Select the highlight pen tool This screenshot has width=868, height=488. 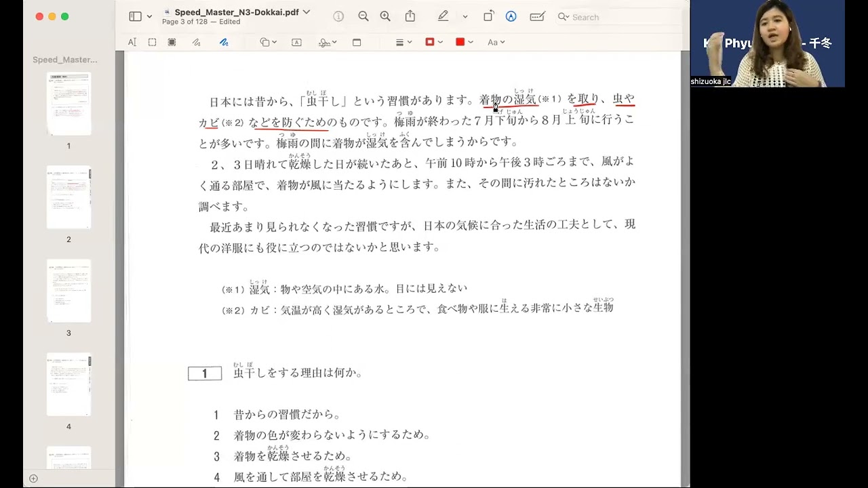tap(443, 17)
